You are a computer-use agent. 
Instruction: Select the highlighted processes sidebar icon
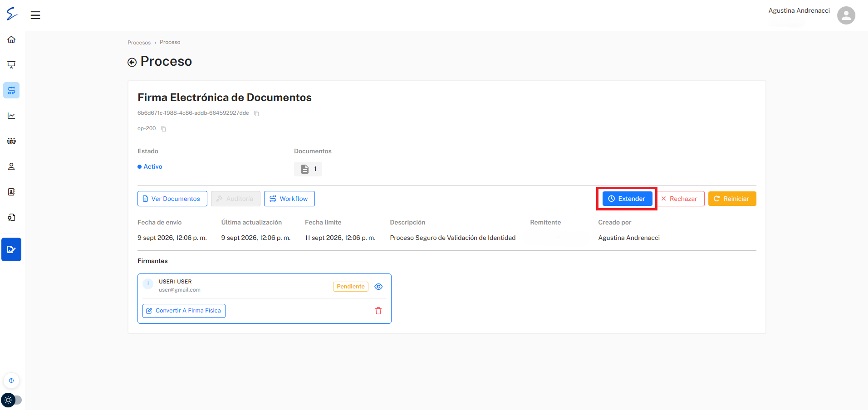coord(11,90)
